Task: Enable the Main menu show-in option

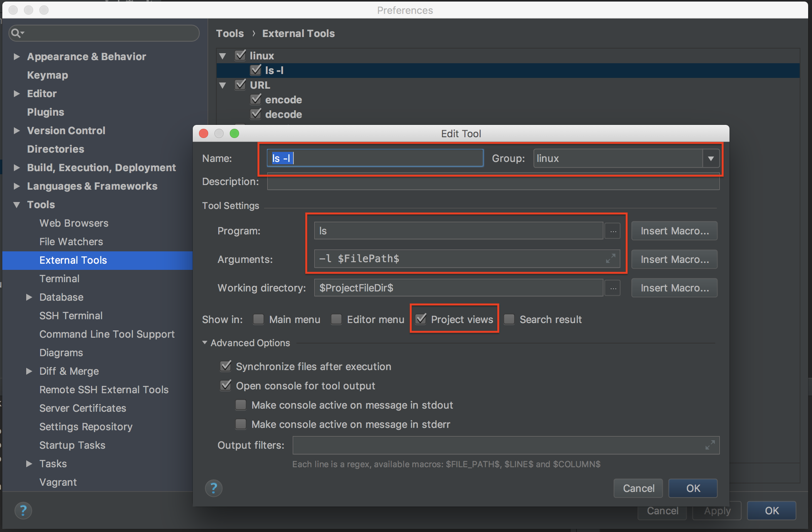Action: click(x=258, y=319)
